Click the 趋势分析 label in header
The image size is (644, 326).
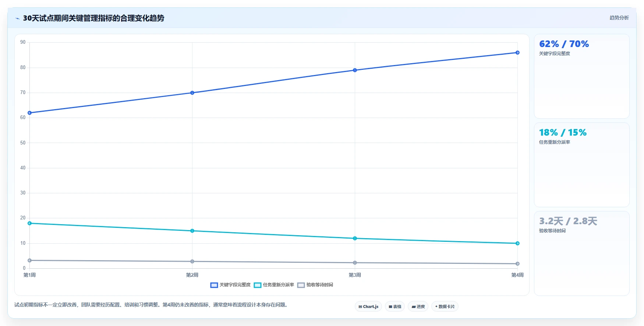point(619,18)
